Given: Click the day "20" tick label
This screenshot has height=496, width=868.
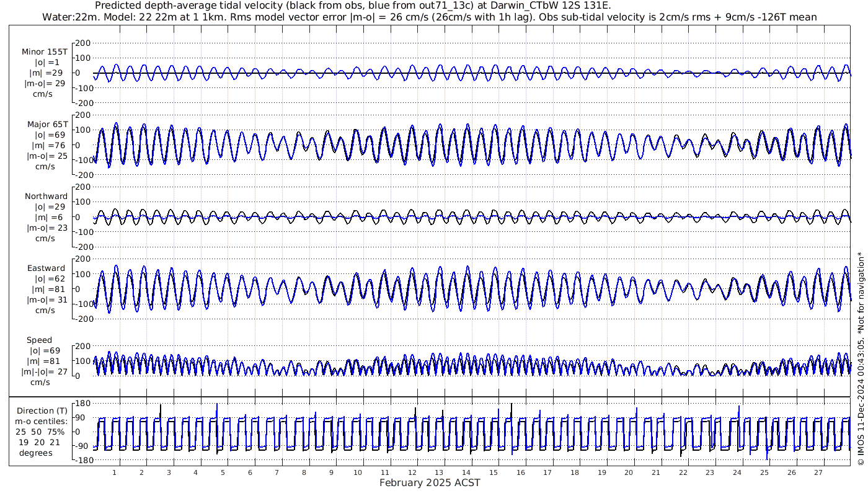Looking at the screenshot, I should (629, 472).
